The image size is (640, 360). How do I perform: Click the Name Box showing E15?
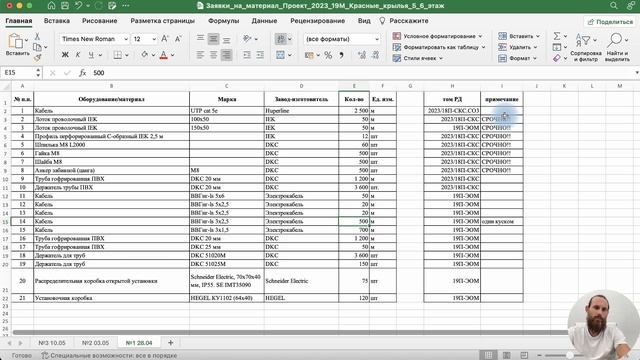20,73
